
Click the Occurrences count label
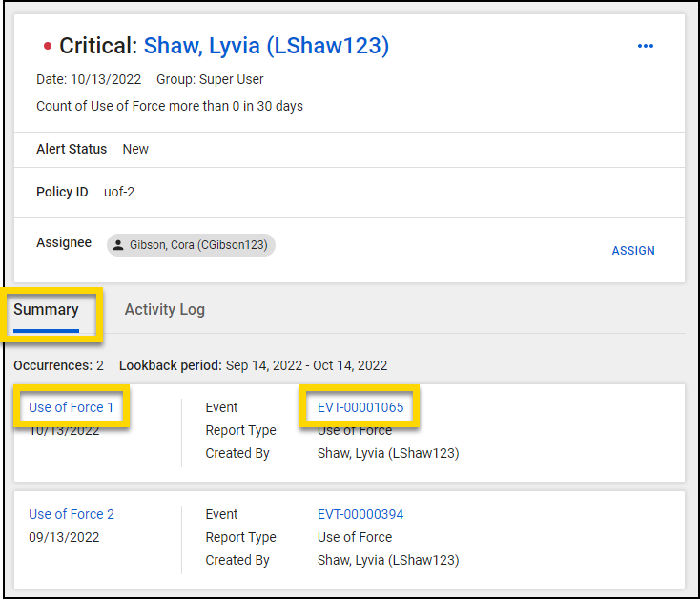coord(58,365)
